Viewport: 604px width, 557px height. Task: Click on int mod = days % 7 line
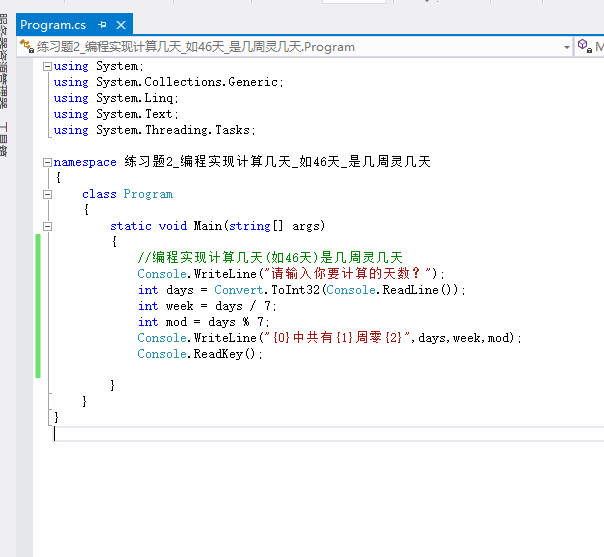pos(205,322)
